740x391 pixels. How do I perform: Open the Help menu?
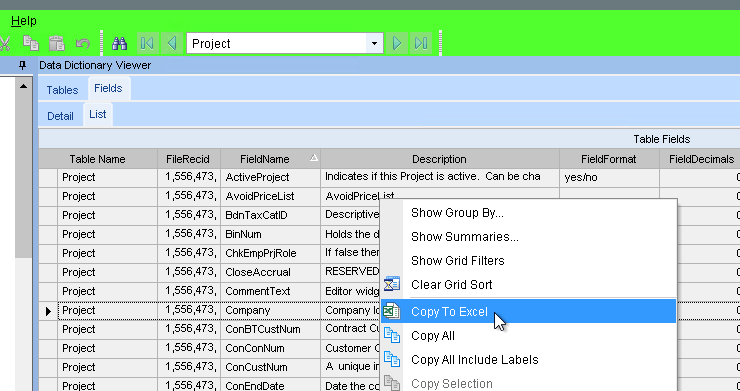coord(24,21)
